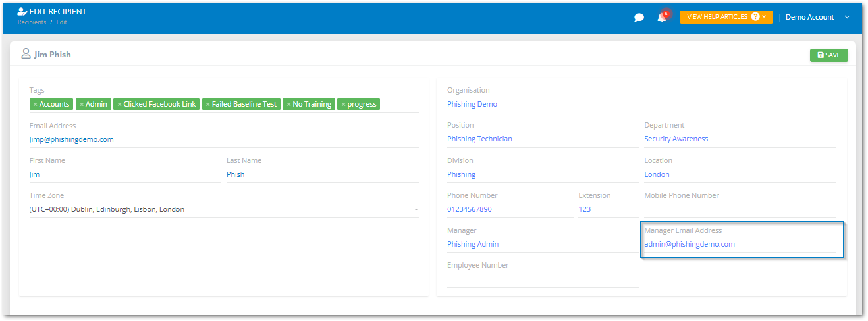868x321 pixels.
Task: Click the Edit breadcrumb text
Action: (x=62, y=22)
